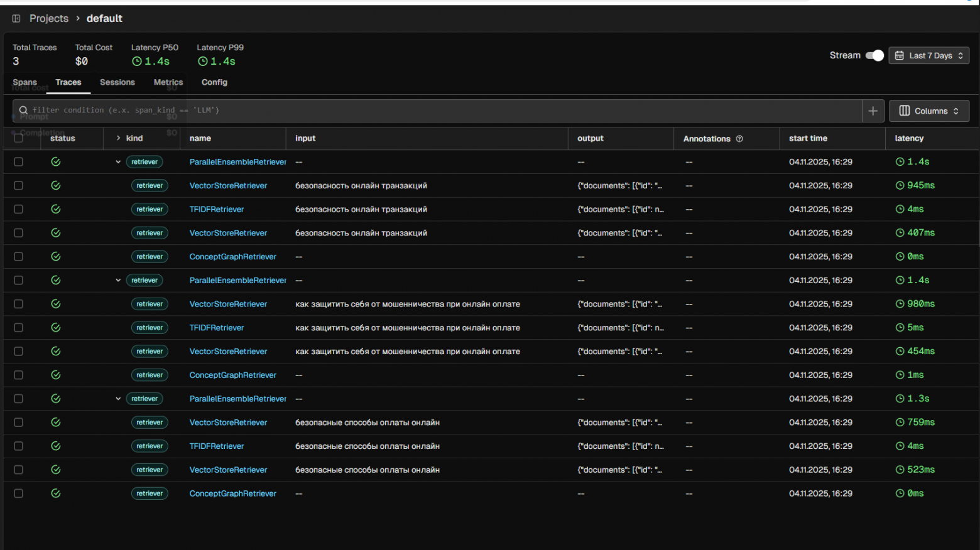Go to Projects in the breadcrumb
This screenshot has height=550, width=980.
(x=49, y=19)
